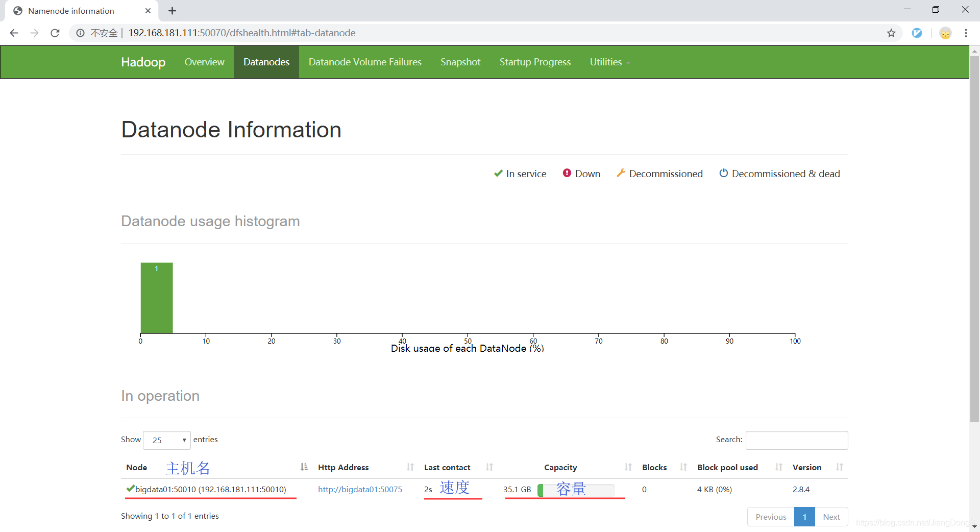Click the Hadoop brand link
The height and width of the screenshot is (532, 980).
pos(143,62)
